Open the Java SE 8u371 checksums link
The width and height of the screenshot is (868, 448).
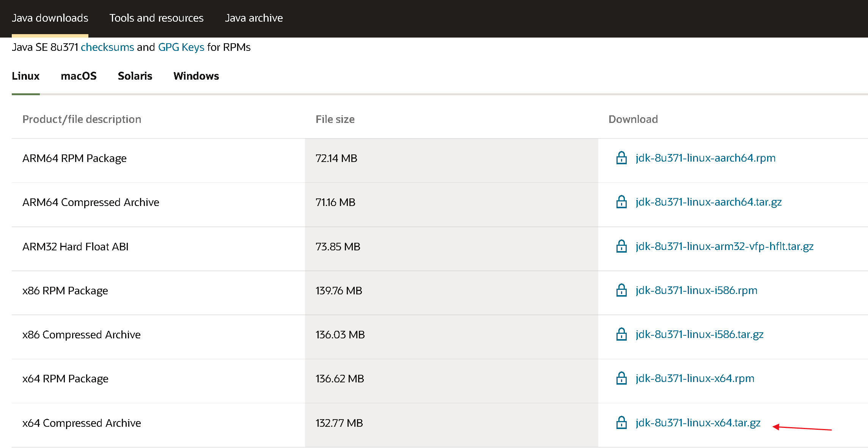[107, 47]
